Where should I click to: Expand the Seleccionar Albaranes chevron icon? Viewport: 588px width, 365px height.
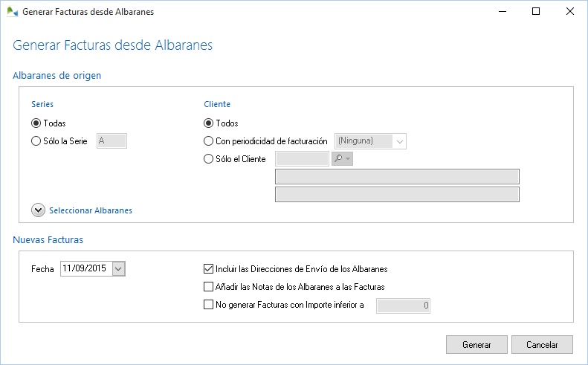(x=39, y=210)
